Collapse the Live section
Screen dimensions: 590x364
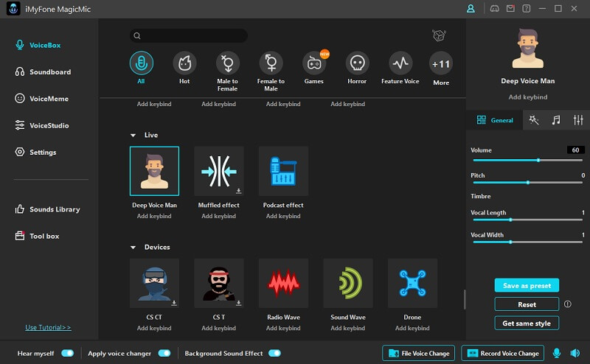pos(133,136)
